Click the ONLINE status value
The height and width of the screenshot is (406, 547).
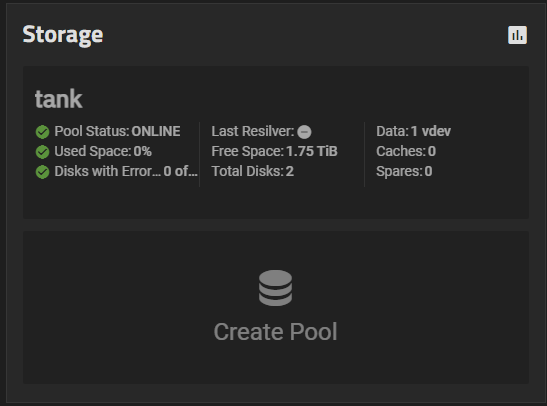[156, 131]
